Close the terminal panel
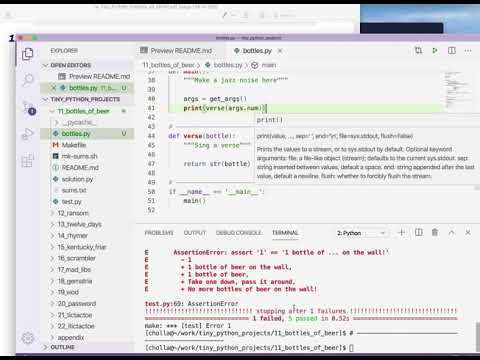This screenshot has width=480, height=360. (x=468, y=232)
